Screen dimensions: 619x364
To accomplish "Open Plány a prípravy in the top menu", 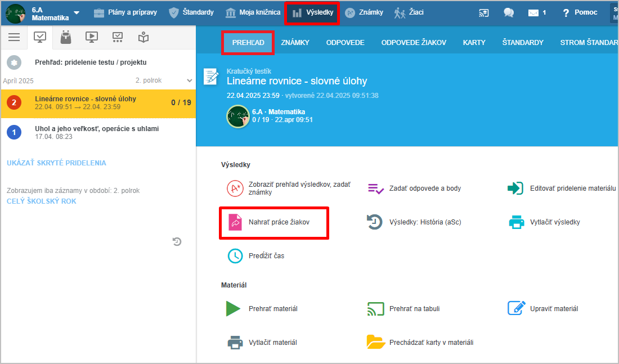I will tap(125, 12).
